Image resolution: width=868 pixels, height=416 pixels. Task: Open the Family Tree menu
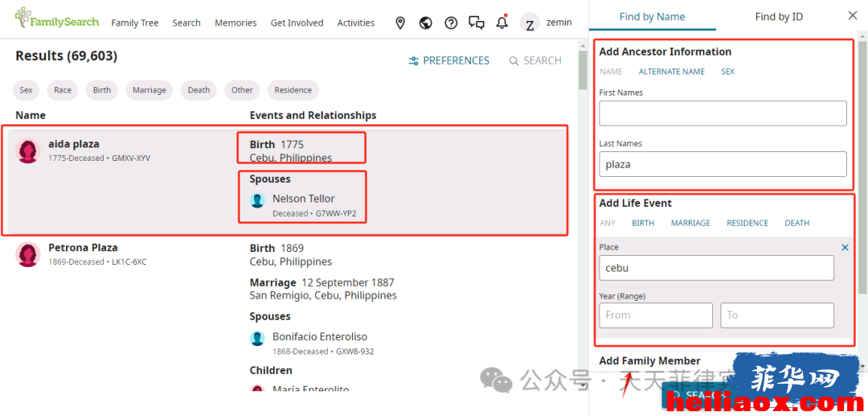[134, 23]
